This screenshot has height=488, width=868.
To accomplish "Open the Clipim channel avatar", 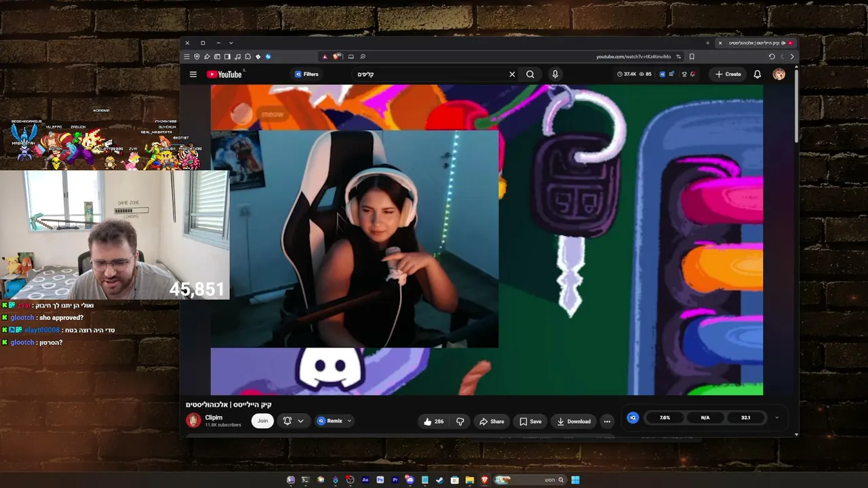I will pos(194,421).
